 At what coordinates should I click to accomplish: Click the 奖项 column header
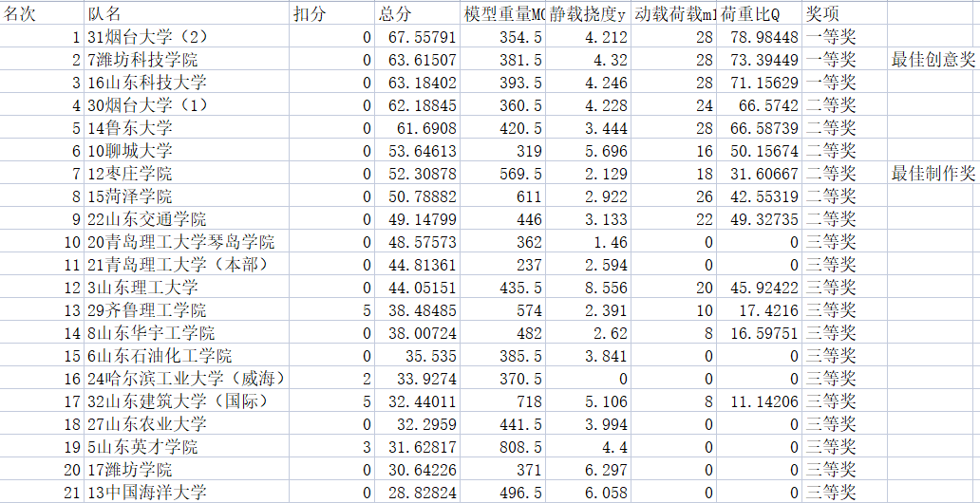822,13
